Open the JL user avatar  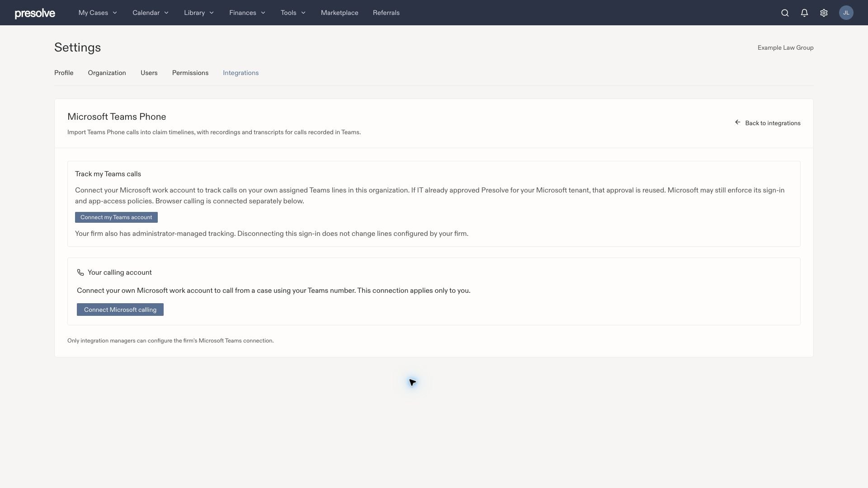[x=846, y=13]
